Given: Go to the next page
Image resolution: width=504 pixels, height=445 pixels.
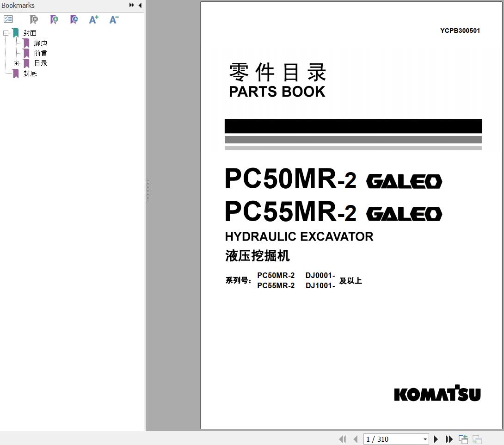Looking at the screenshot, I should (x=436, y=439).
